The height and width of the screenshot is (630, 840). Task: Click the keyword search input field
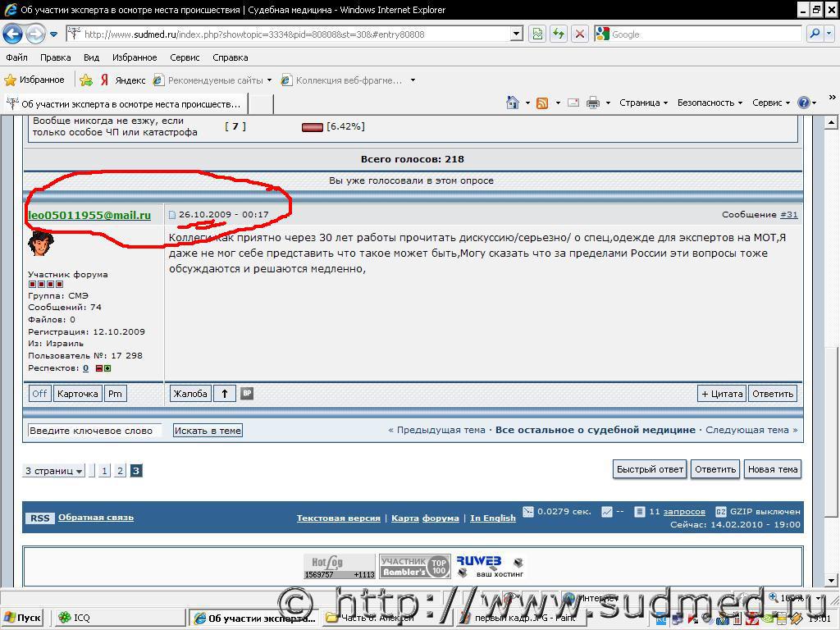(x=94, y=431)
